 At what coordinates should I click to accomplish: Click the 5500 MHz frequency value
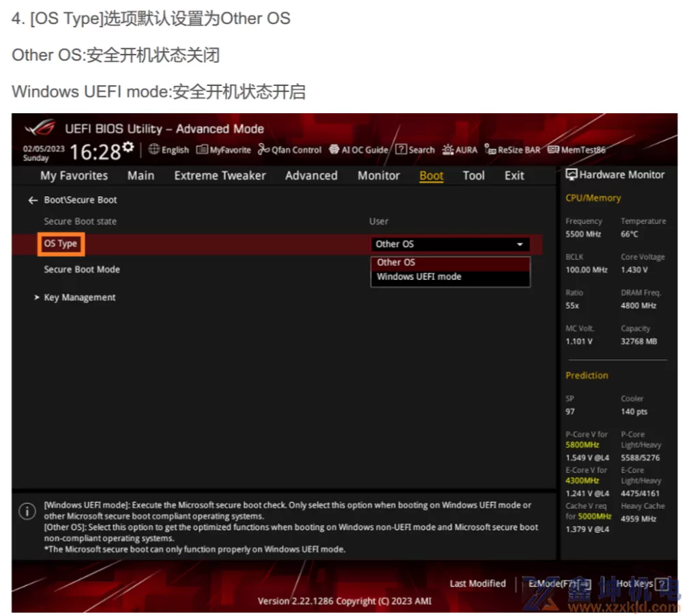(583, 235)
